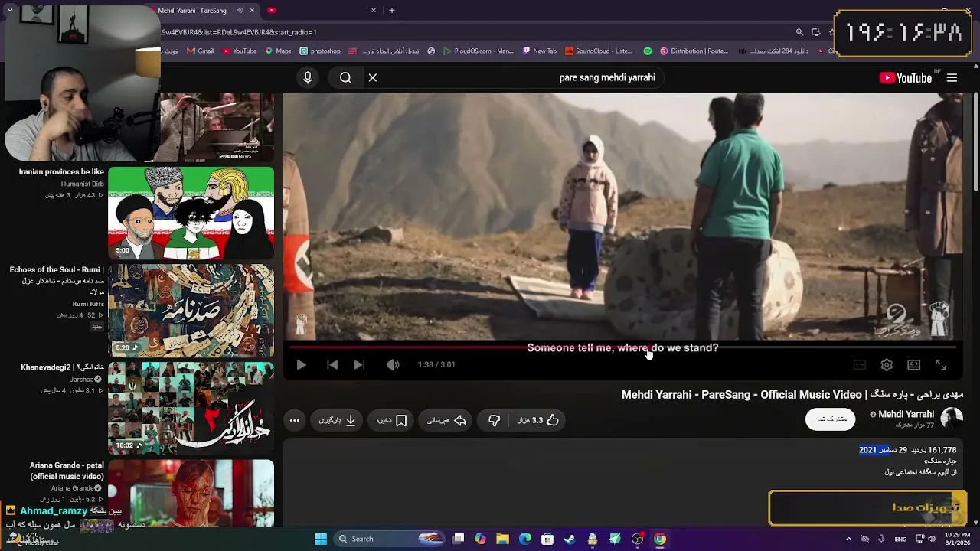Image resolution: width=980 pixels, height=551 pixels.
Task: Open the Distribution Route bookmark
Action: point(694,51)
